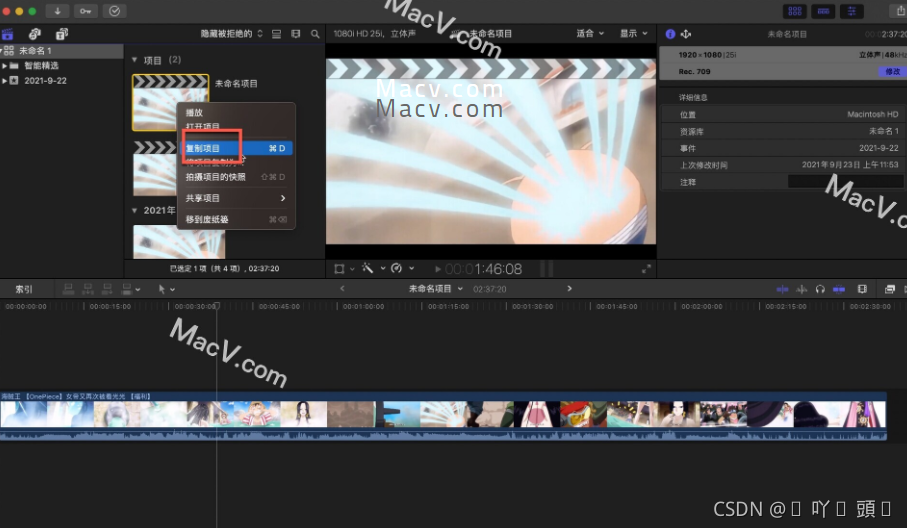Click the append clip icon
Viewport: 907px width, 528px height.
[x=107, y=289]
